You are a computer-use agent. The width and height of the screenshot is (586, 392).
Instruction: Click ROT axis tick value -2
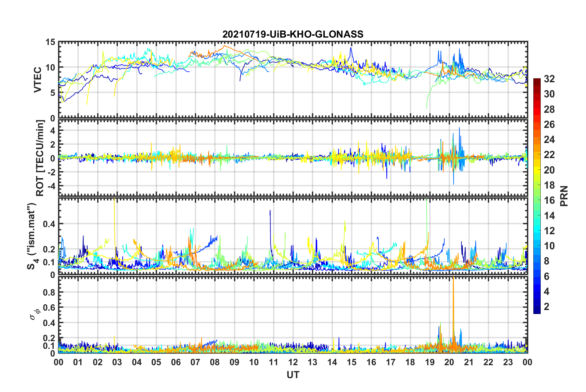51,172
